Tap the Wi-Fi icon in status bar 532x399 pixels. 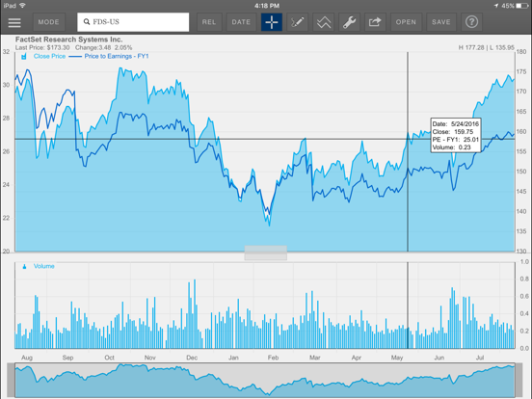point(22,6)
